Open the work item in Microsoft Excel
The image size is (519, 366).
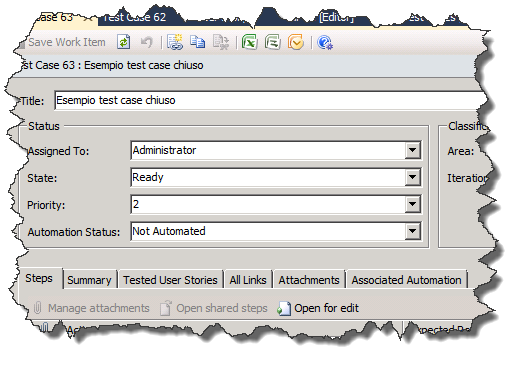pyautogui.click(x=250, y=42)
